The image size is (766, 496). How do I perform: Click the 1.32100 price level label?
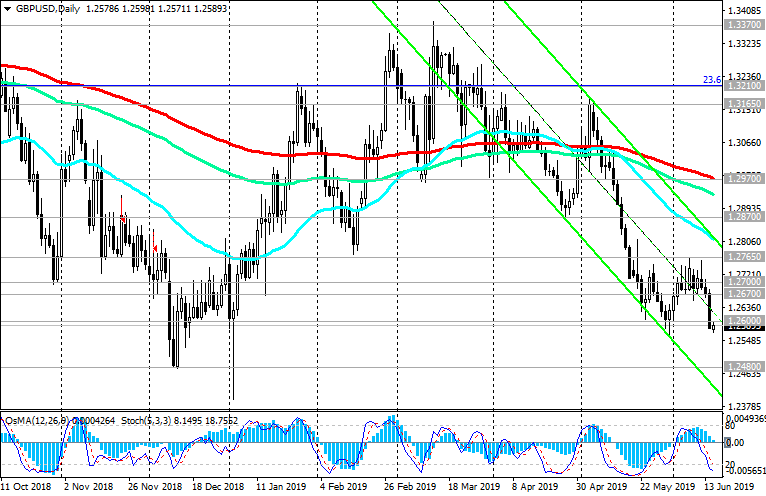(744, 86)
